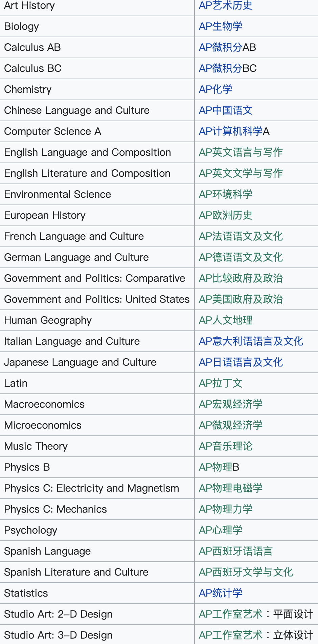The height and width of the screenshot is (644, 318).
Task: Click English Literature and Composition text
Action: click(x=87, y=173)
